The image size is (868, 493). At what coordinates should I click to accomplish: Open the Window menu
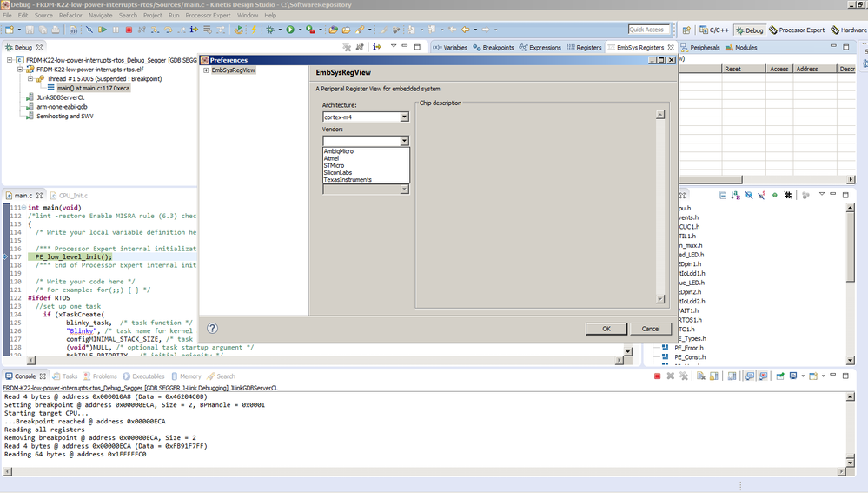(248, 15)
